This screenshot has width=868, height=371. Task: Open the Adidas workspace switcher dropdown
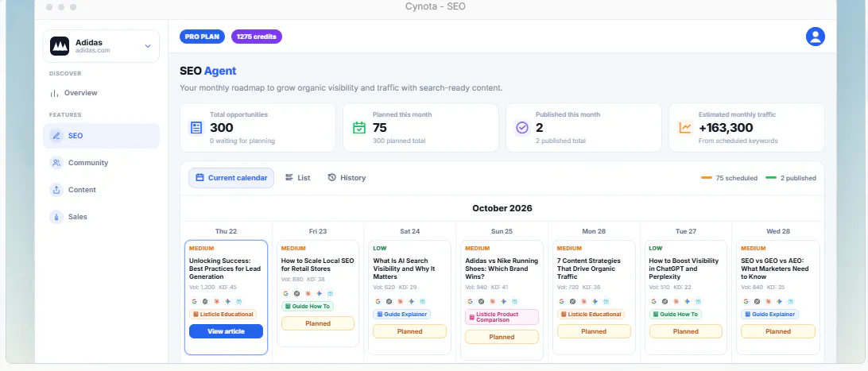point(101,46)
